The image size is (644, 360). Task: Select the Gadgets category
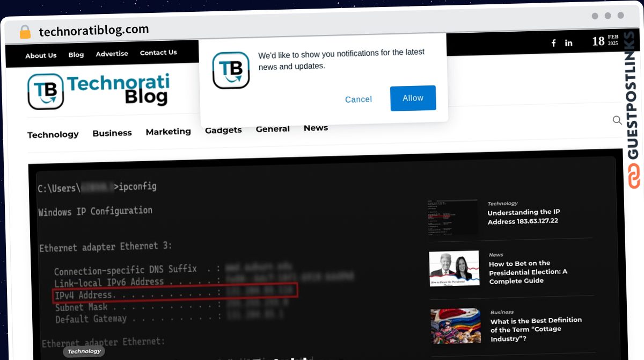pos(223,130)
